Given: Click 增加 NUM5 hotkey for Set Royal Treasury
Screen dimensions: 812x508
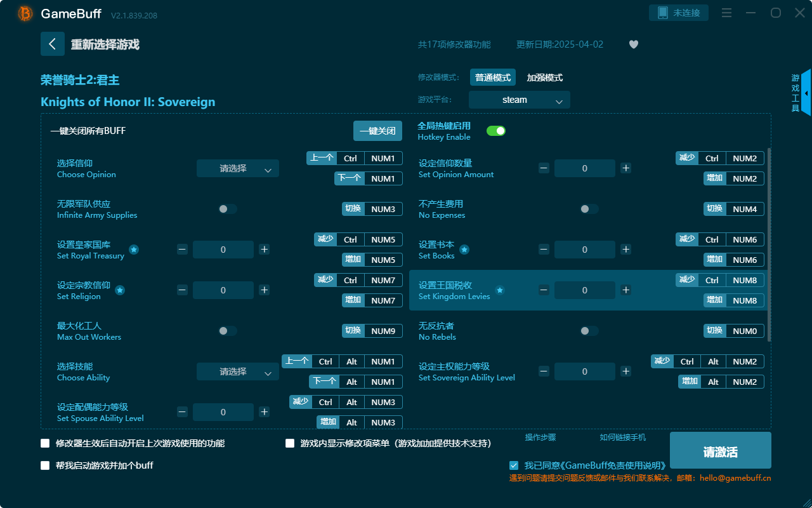Looking at the screenshot, I should tap(372, 260).
